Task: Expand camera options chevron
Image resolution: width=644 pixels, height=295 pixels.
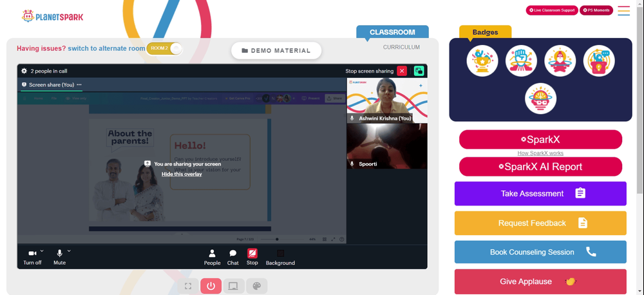Action: (x=42, y=251)
